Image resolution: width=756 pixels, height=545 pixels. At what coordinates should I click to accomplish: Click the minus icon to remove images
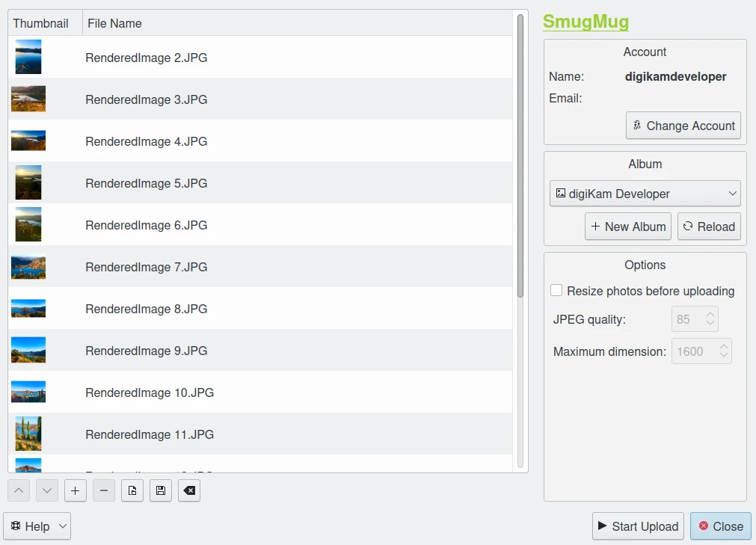tap(104, 490)
